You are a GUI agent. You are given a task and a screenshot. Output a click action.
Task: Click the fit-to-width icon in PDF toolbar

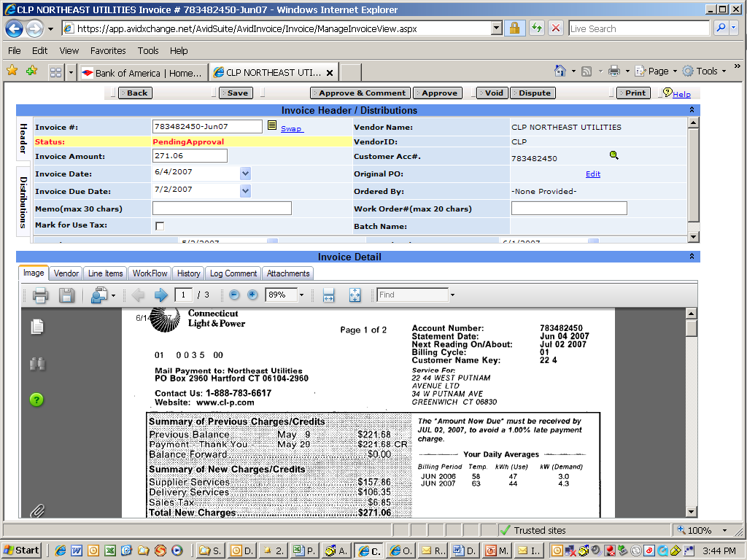pyautogui.click(x=328, y=295)
